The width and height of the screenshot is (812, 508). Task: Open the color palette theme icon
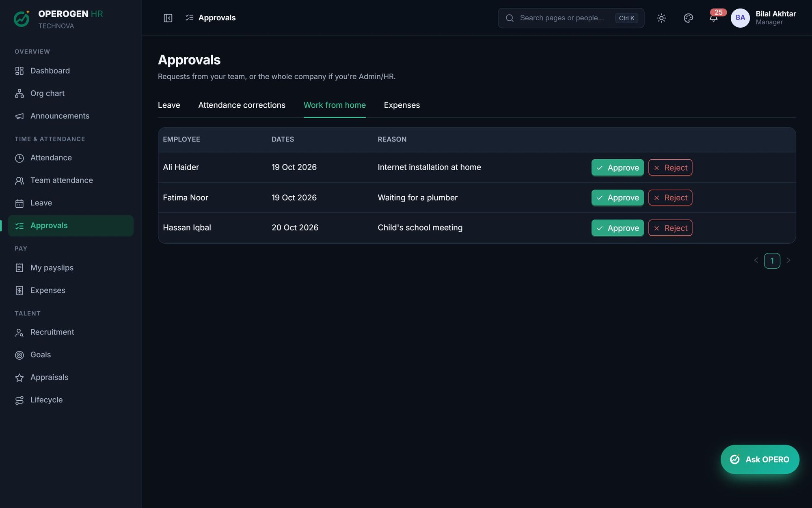[x=688, y=18]
